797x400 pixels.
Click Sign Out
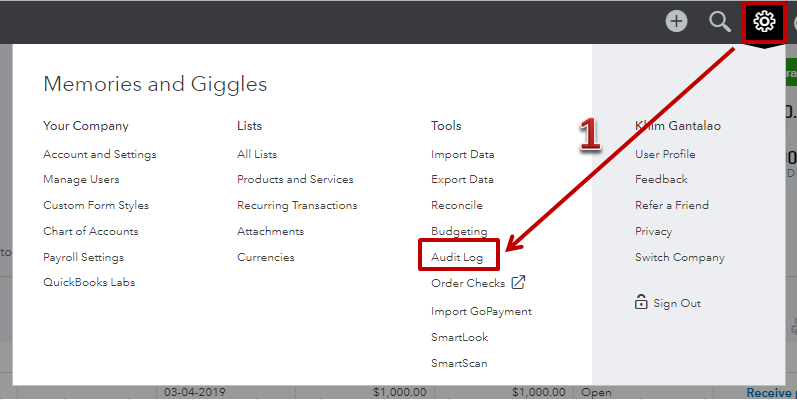pyautogui.click(x=677, y=303)
